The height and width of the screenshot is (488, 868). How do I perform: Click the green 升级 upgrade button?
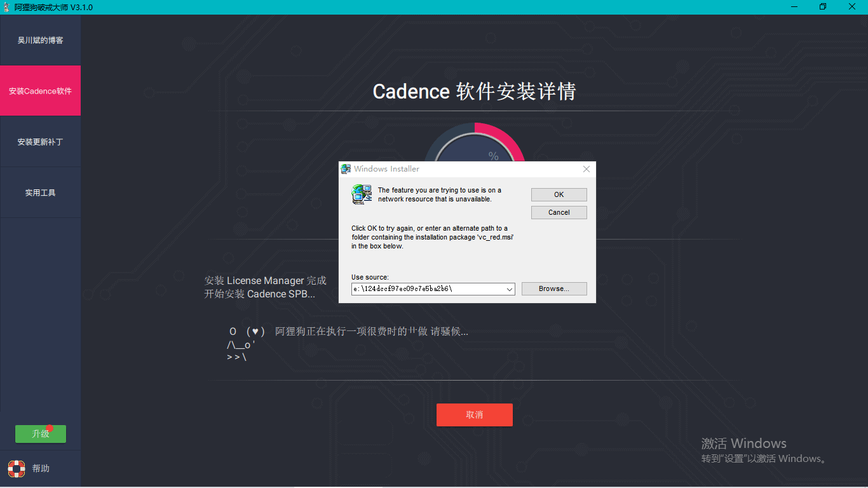41,434
